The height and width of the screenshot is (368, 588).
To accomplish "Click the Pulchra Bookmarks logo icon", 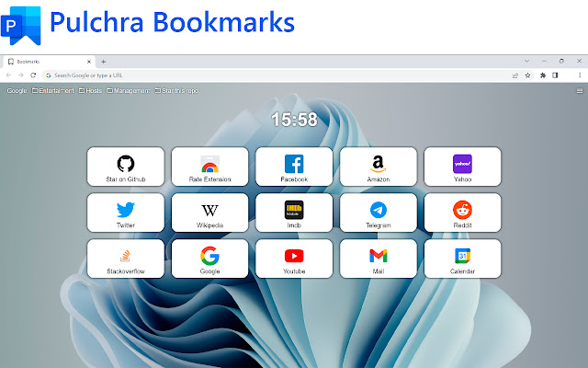I will click(20, 26).
